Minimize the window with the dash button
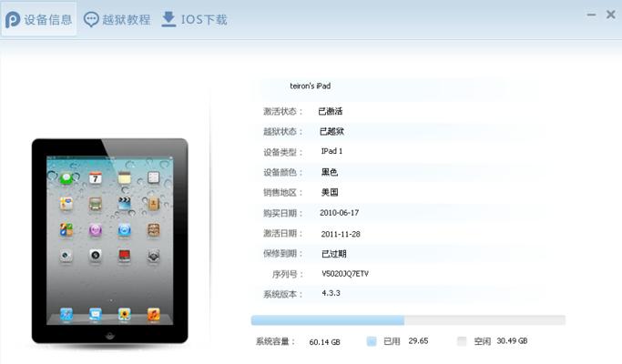This screenshot has width=622, height=364. tap(591, 15)
